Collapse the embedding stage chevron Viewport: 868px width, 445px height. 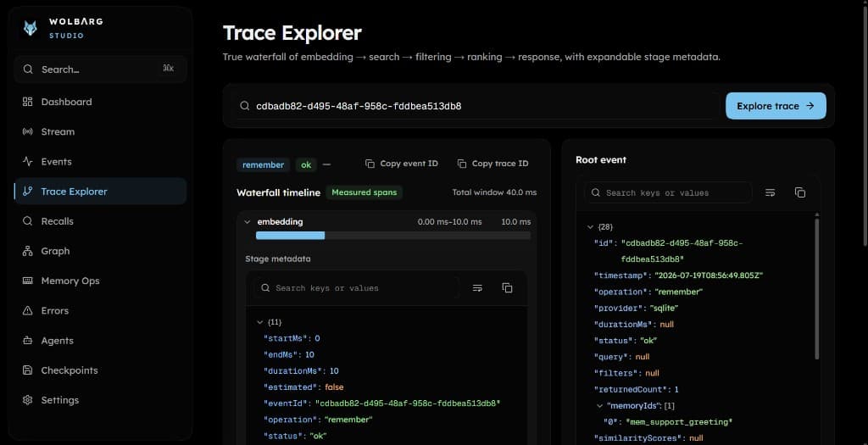pyautogui.click(x=248, y=222)
